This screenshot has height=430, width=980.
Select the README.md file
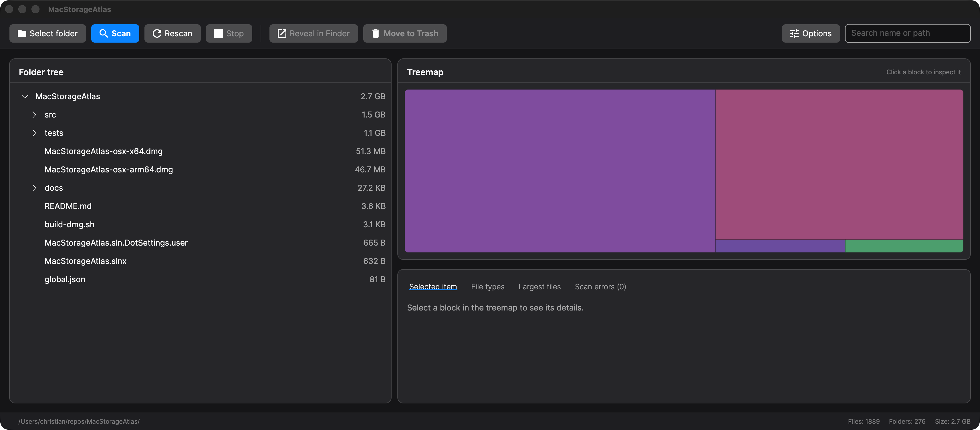pyautogui.click(x=68, y=206)
